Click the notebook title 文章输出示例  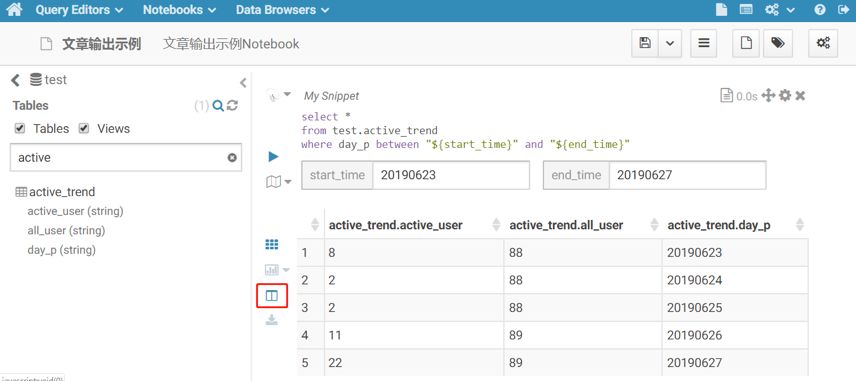pos(102,44)
